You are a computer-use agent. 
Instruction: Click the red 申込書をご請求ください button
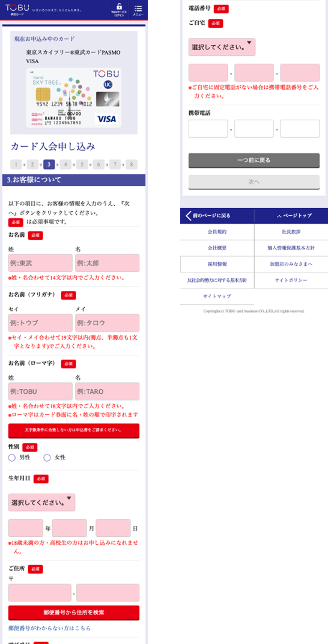[x=74, y=431]
